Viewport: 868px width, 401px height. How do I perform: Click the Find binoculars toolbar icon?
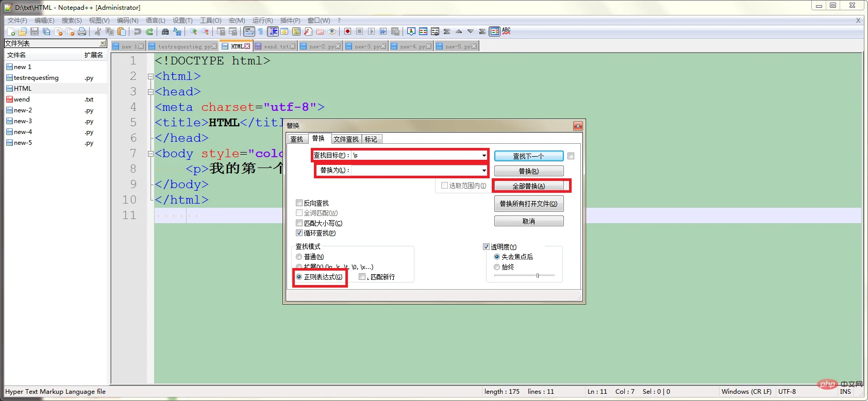(165, 32)
